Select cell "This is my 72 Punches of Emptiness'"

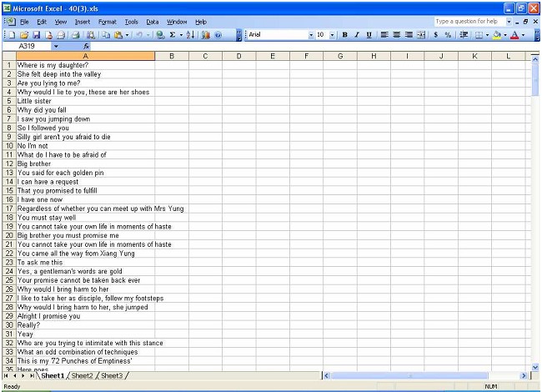[x=85, y=361]
